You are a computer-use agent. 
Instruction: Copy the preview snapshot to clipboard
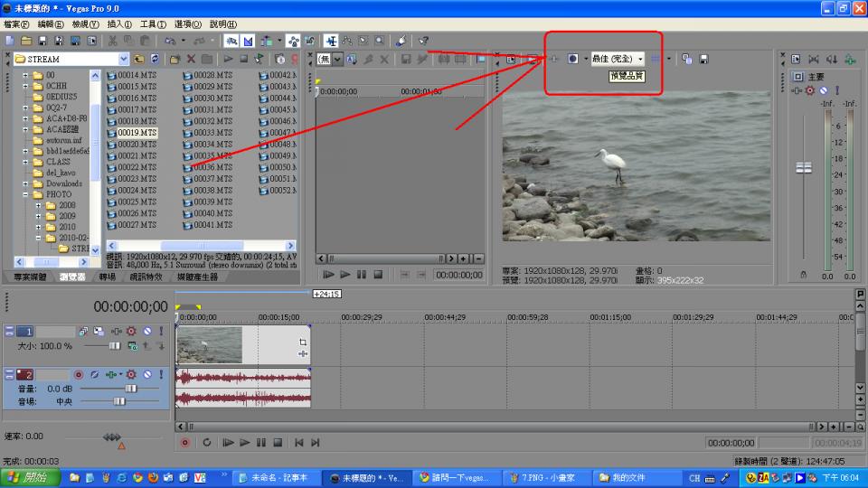coord(687,59)
